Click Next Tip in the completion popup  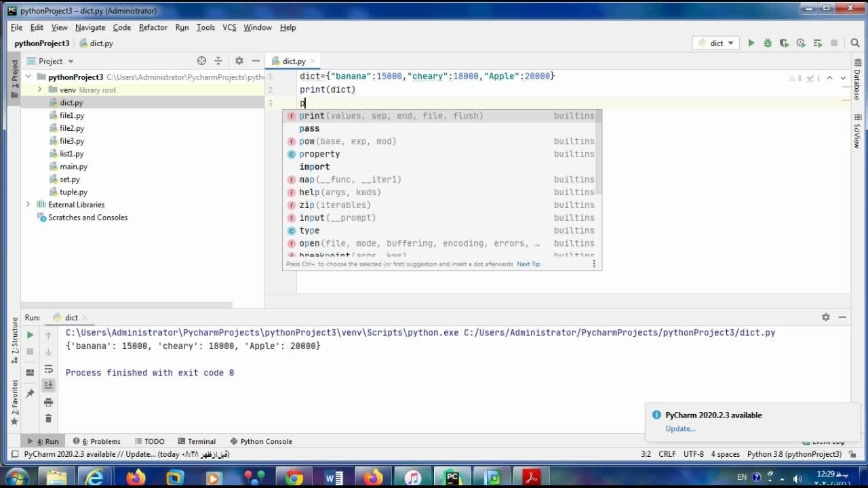pyautogui.click(x=528, y=264)
